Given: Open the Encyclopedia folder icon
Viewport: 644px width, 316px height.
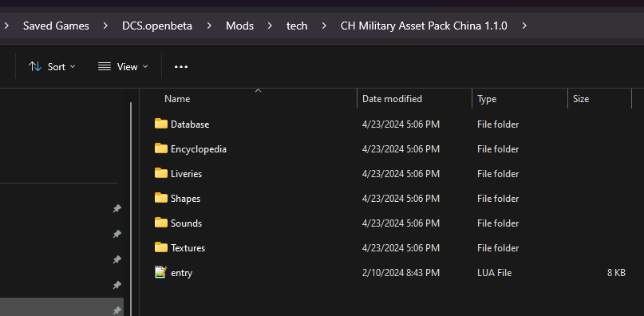Looking at the screenshot, I should 161,148.
